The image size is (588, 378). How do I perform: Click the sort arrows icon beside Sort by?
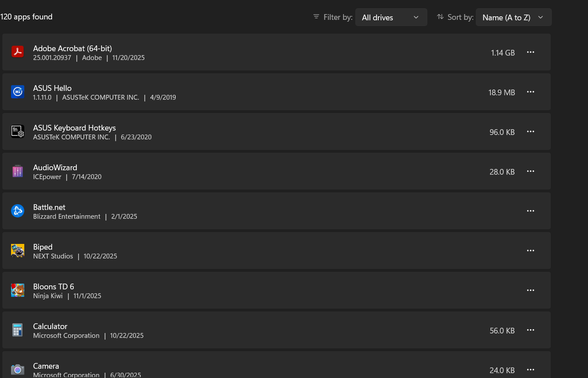pos(440,17)
